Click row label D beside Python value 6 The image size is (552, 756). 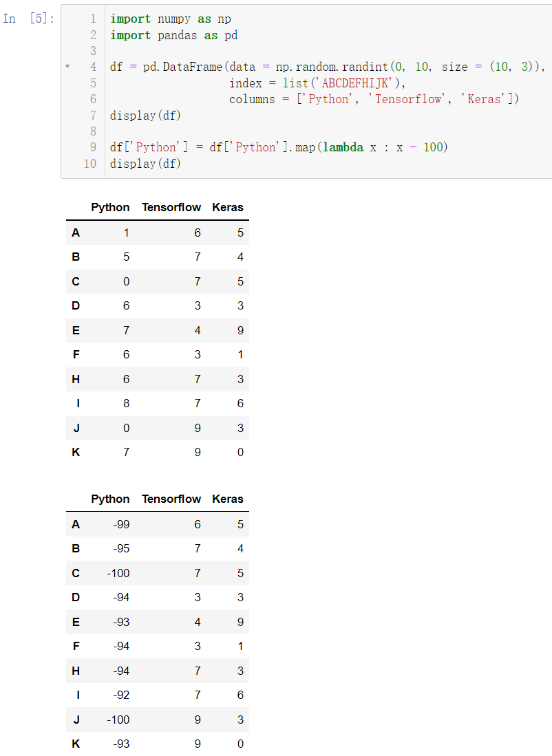[76, 305]
